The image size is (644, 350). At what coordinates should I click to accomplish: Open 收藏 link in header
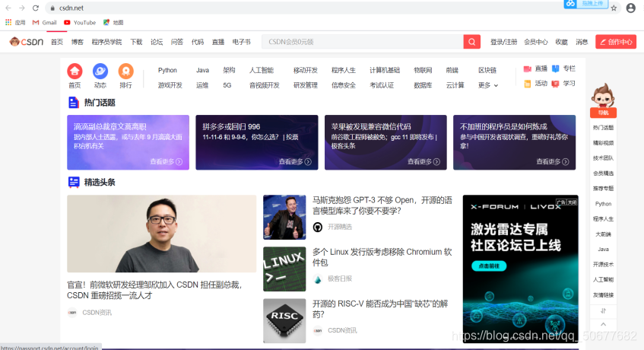(x=561, y=42)
